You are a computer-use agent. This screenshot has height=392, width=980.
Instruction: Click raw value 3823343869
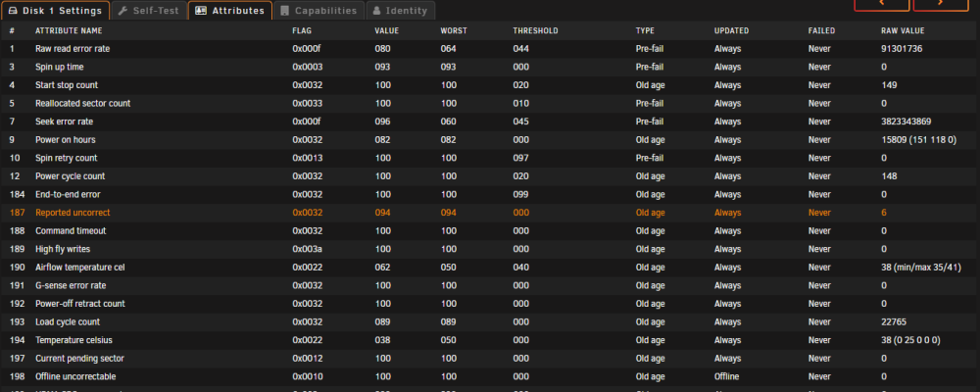pyautogui.click(x=906, y=122)
